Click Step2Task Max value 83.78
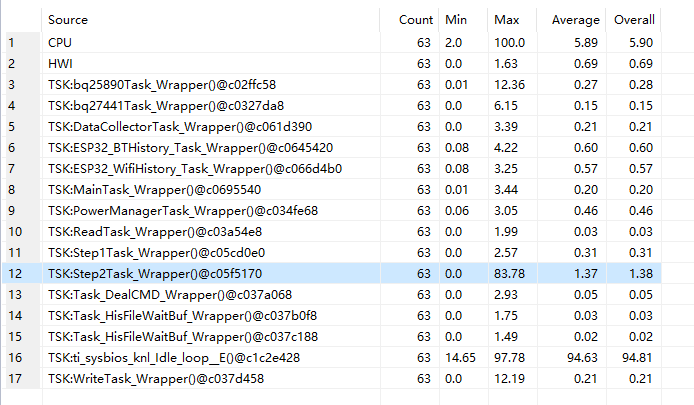 pos(509,274)
